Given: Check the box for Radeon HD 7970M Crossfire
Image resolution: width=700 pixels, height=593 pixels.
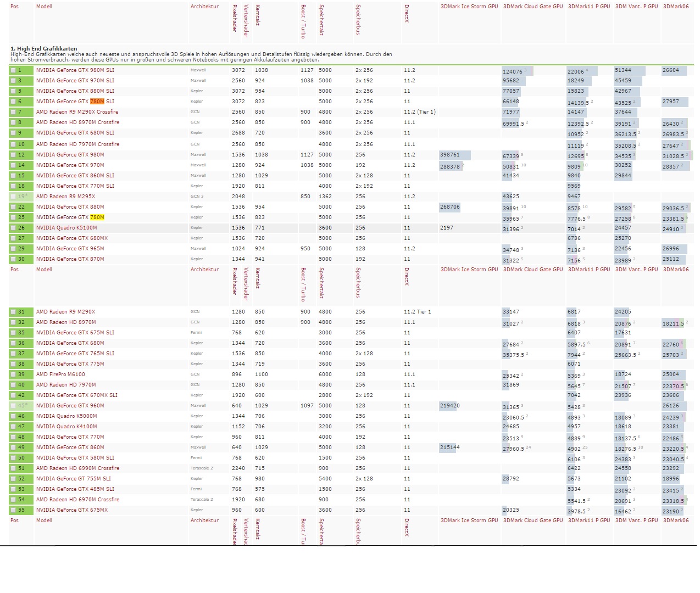Looking at the screenshot, I should (x=13, y=144).
